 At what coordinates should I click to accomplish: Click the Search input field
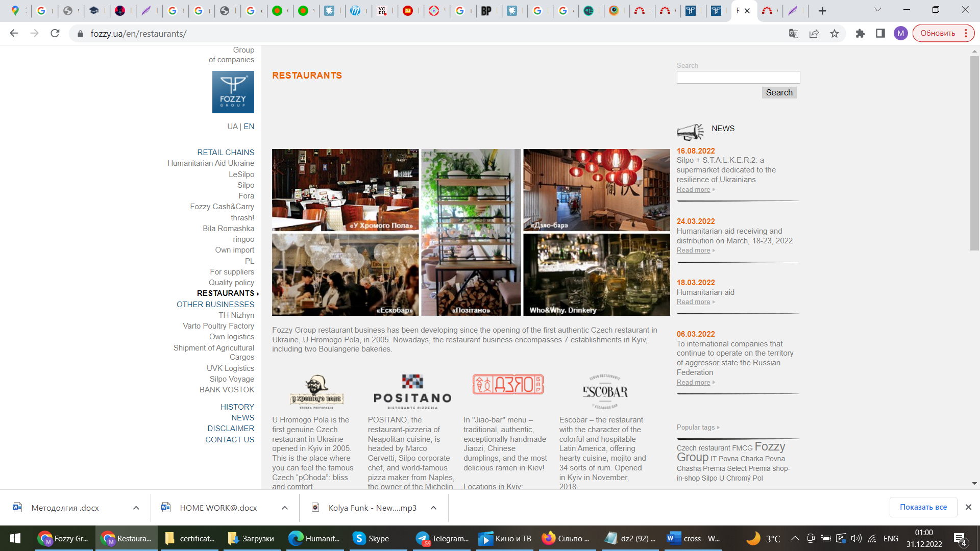[x=739, y=77]
